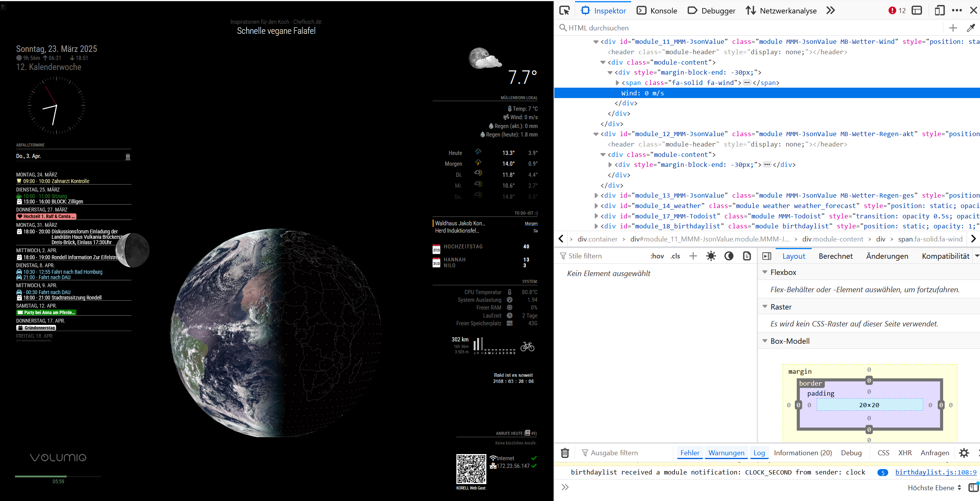Open birthdaylist.js:108:9 source link
This screenshot has width=980, height=501.
coord(936,472)
